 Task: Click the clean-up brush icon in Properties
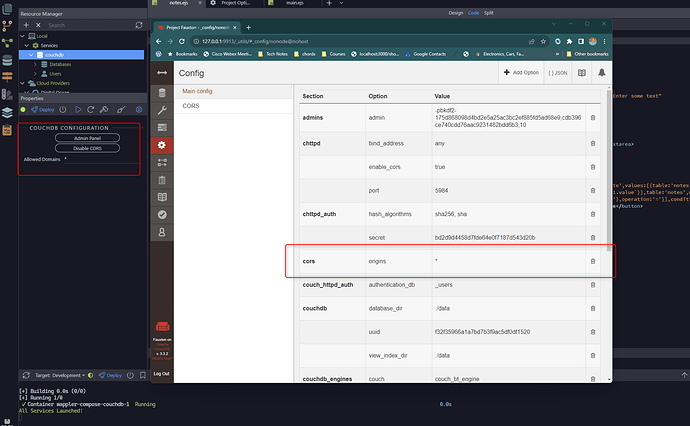pyautogui.click(x=121, y=110)
